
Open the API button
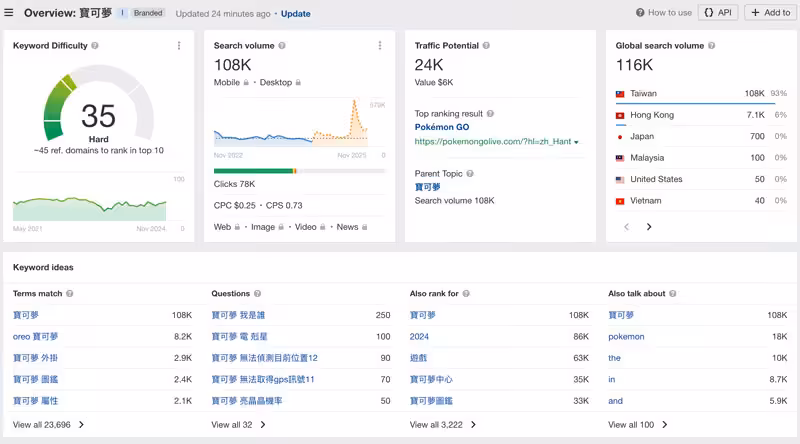point(718,12)
